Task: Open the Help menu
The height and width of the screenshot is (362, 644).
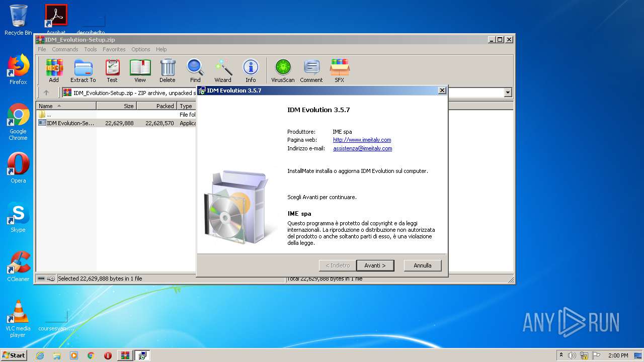Action: coord(162,49)
